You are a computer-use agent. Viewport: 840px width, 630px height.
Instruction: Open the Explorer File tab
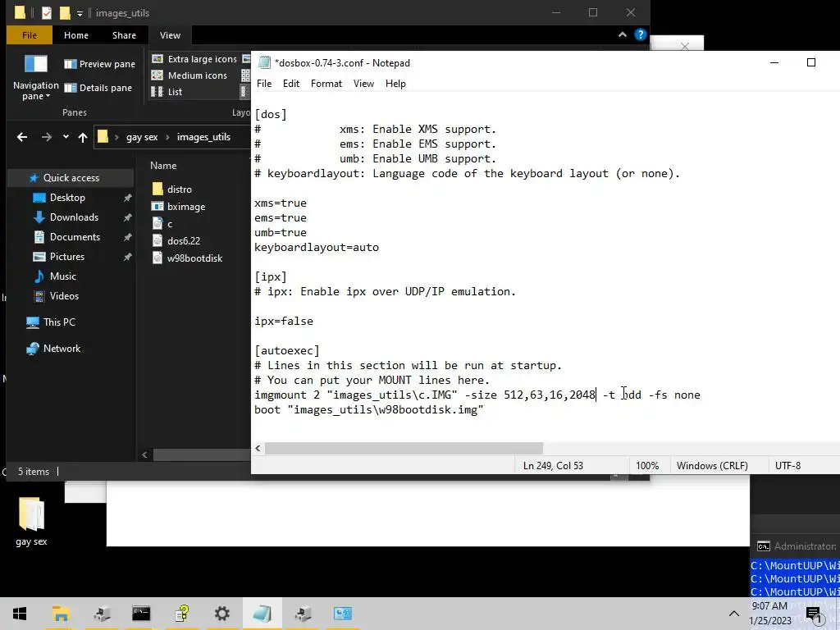pyautogui.click(x=30, y=35)
